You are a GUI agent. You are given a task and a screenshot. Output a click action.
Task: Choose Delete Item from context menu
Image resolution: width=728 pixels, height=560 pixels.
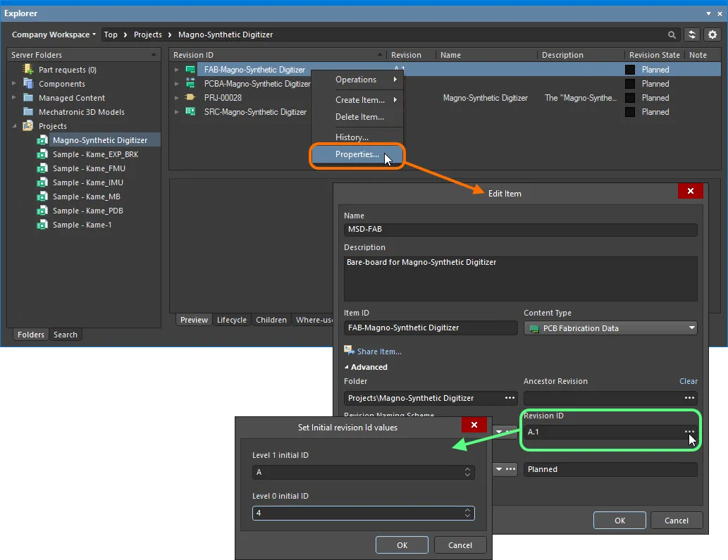coord(357,117)
